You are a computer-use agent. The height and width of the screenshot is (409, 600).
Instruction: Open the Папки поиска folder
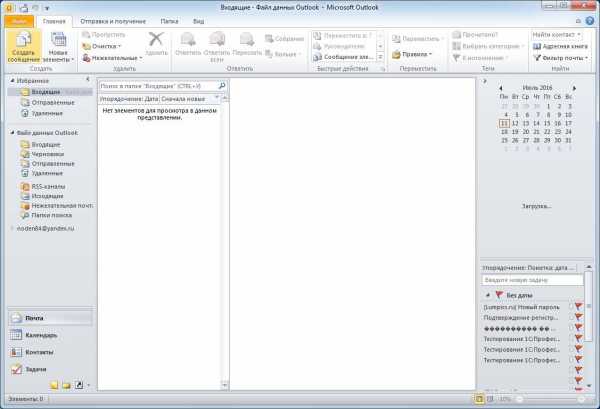pos(51,215)
